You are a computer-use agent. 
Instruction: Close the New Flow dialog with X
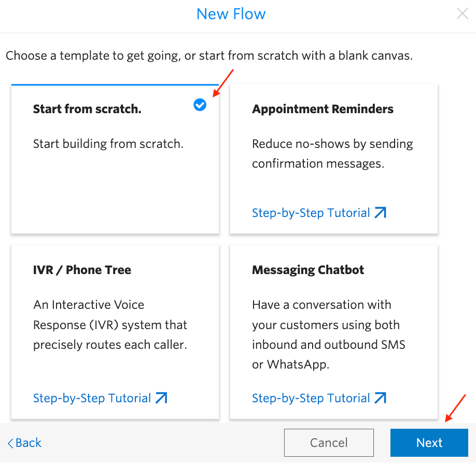462,14
